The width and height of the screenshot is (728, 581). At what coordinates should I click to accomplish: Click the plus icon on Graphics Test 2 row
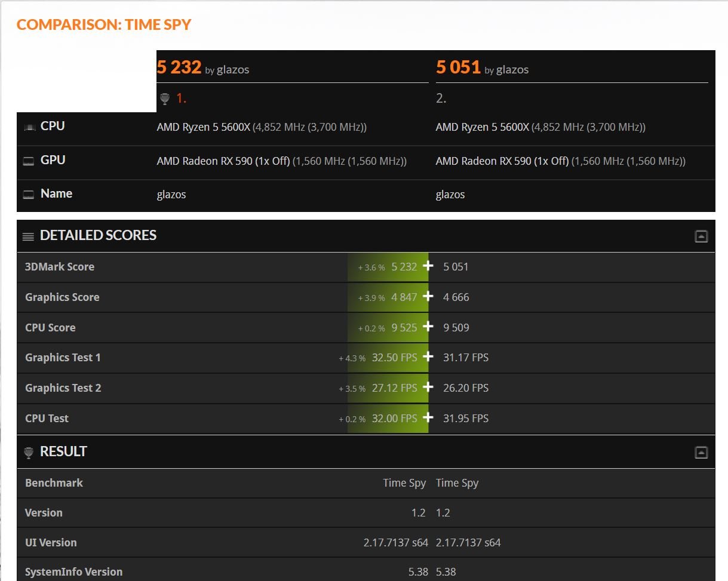click(x=428, y=387)
